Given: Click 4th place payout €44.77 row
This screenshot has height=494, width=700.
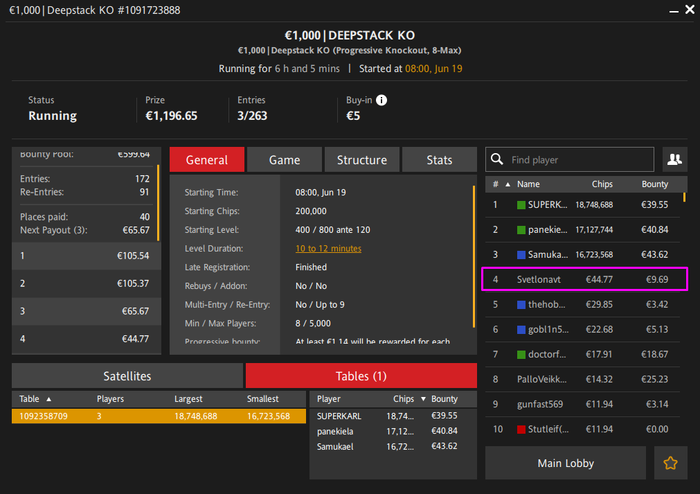Looking at the screenshot, I should [x=86, y=339].
